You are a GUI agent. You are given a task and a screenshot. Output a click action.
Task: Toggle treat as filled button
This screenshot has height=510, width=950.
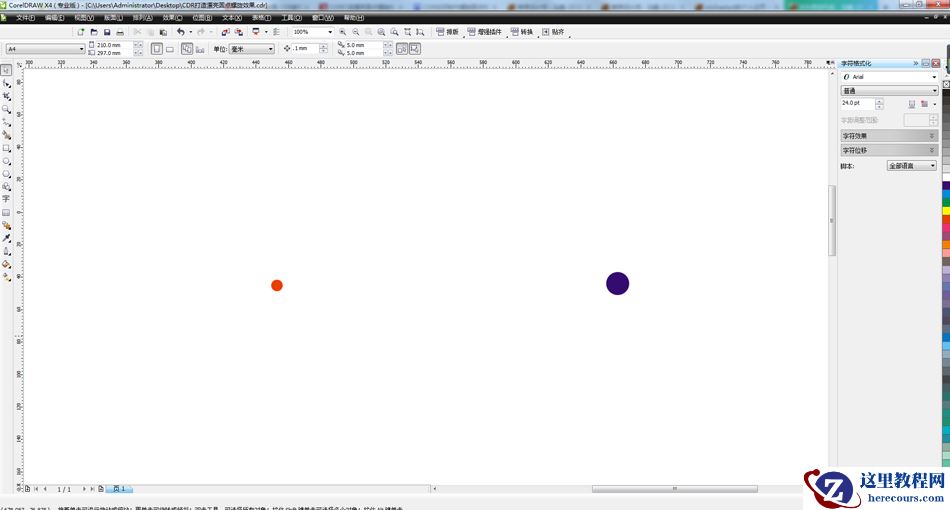pos(402,48)
